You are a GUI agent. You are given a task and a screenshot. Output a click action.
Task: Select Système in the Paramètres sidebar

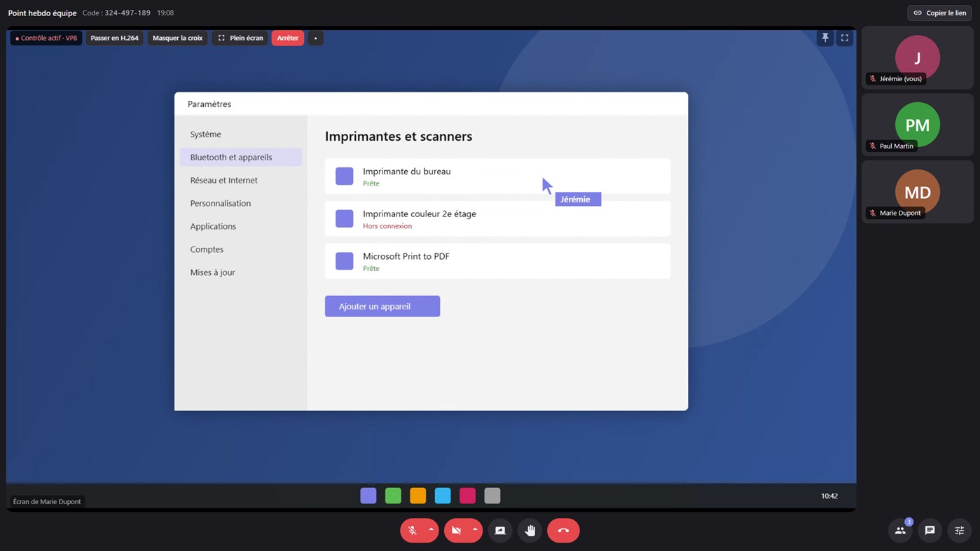click(x=240, y=134)
